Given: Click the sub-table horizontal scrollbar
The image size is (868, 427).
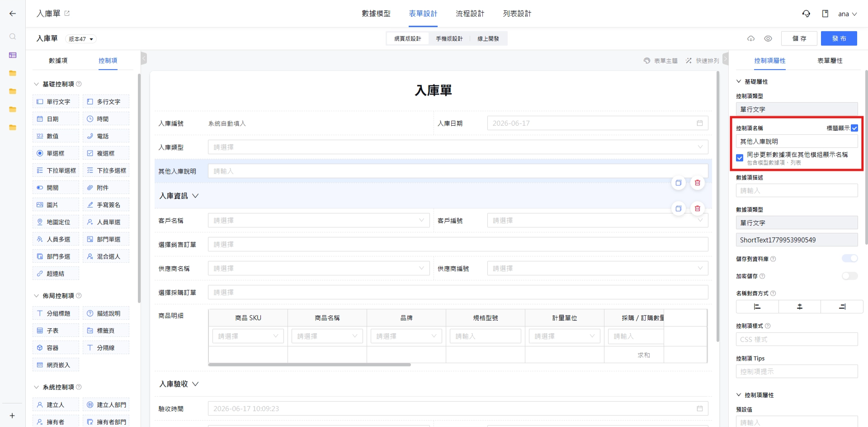Looking at the screenshot, I should pos(310,365).
